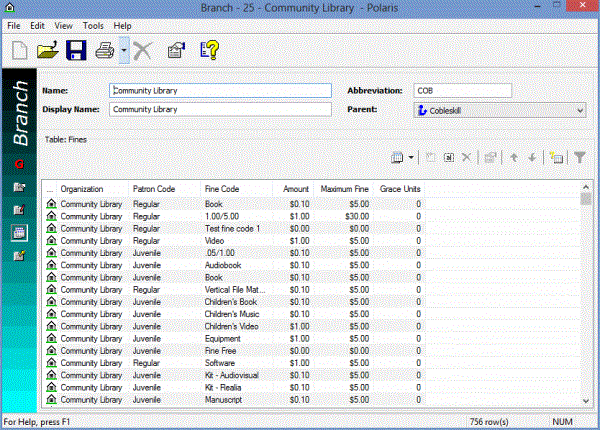The width and height of the screenshot is (600, 430).
Task: Sort by the Patron Code column header
Action: pyautogui.click(x=164, y=189)
